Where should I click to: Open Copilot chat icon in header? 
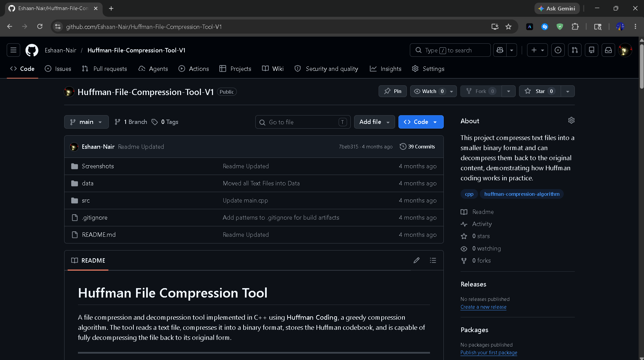[x=500, y=50]
